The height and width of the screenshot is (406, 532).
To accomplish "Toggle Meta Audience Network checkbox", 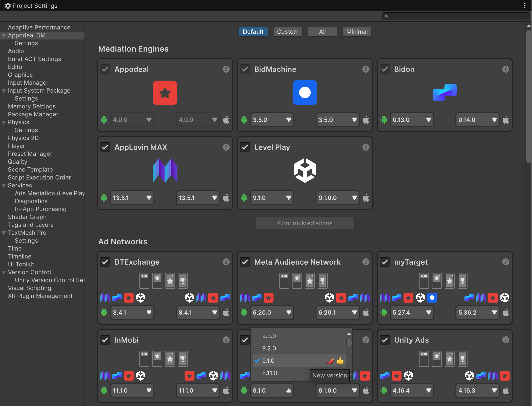I will (245, 262).
